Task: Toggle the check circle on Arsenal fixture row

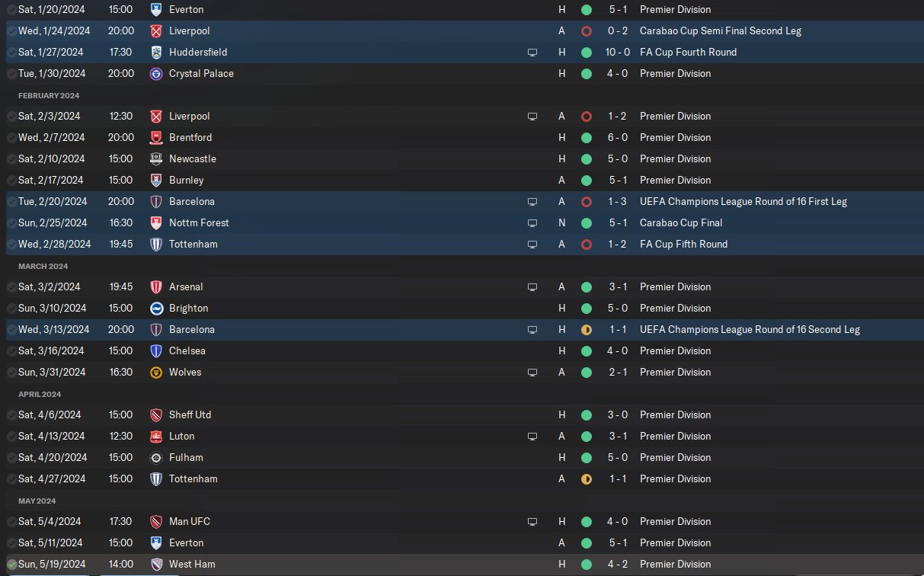Action: click(x=11, y=287)
